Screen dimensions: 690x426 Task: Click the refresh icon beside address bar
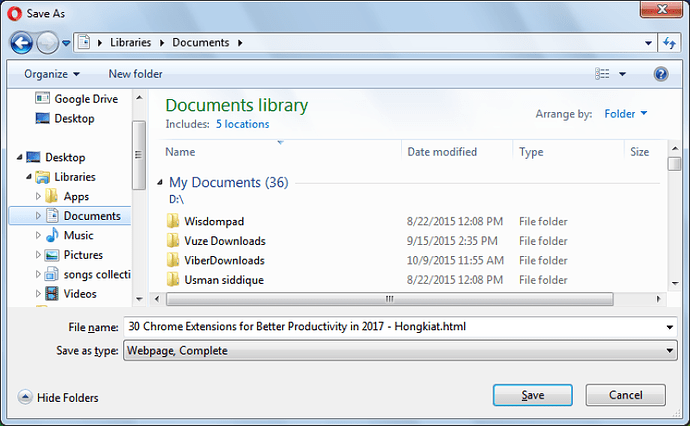tap(669, 43)
